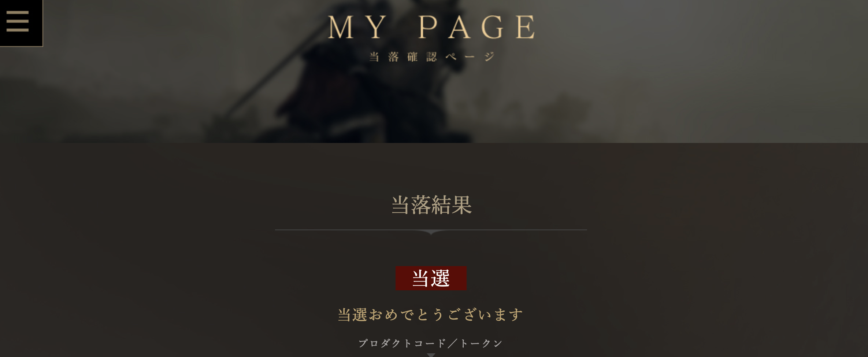Click the bottom bar of hamburger icon
868x357 pixels.
(x=18, y=30)
